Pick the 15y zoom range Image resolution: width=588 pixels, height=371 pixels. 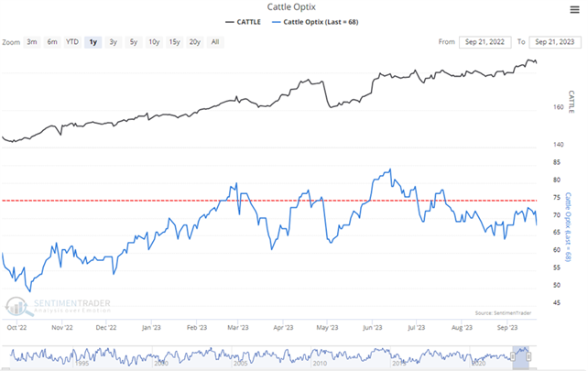tap(174, 42)
